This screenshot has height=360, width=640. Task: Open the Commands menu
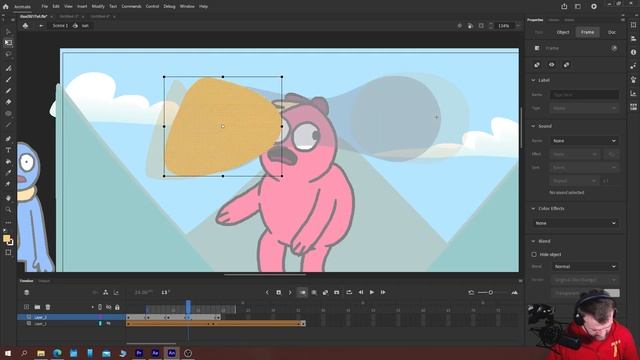click(x=131, y=7)
